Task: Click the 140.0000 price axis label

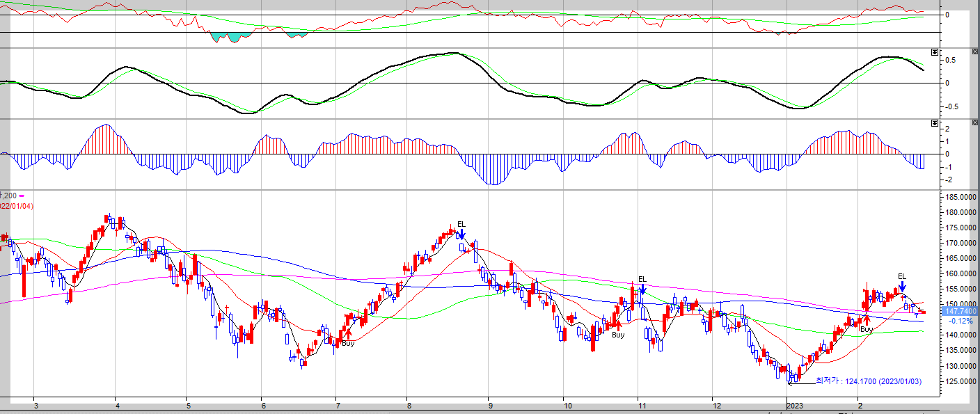Action: pos(961,335)
